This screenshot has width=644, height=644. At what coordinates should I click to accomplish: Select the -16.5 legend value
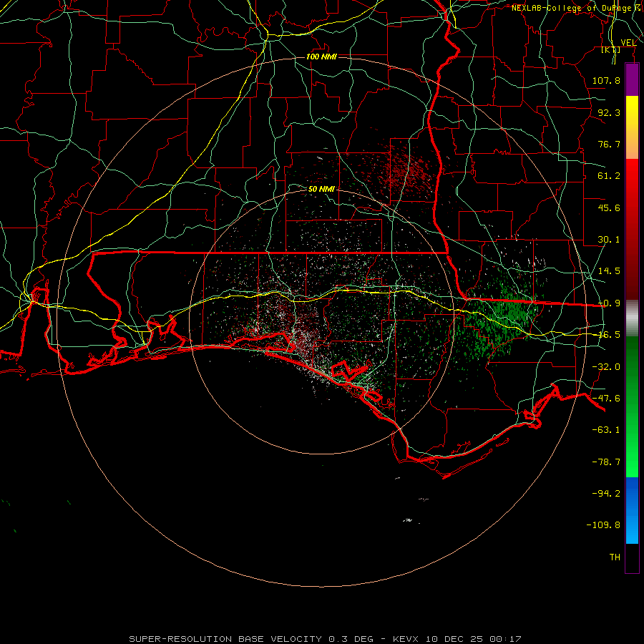coord(609,335)
